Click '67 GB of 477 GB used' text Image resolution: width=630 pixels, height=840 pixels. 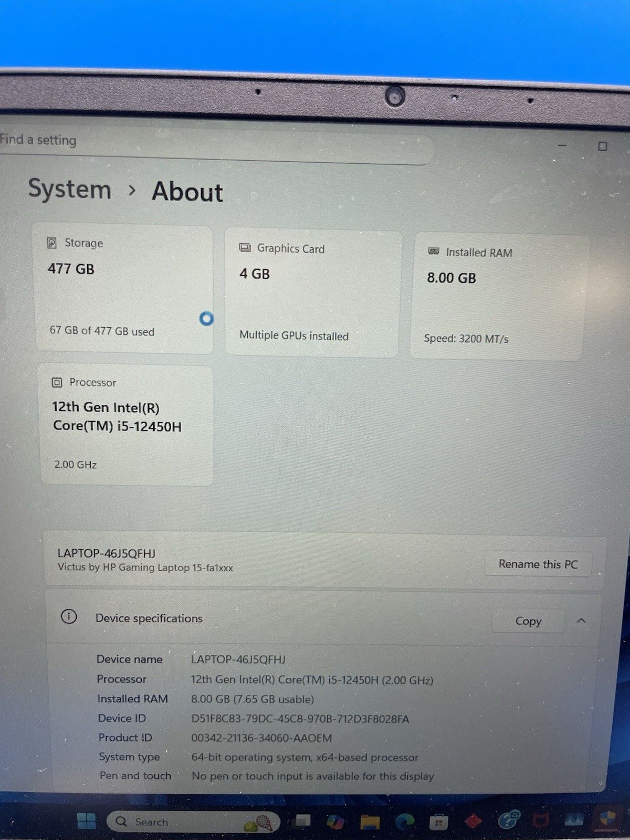(102, 331)
